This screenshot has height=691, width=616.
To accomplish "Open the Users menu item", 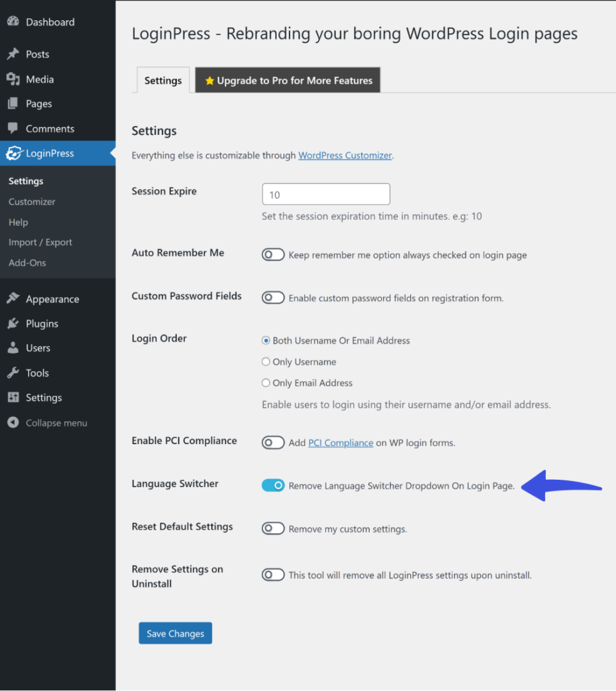I will point(58,348).
